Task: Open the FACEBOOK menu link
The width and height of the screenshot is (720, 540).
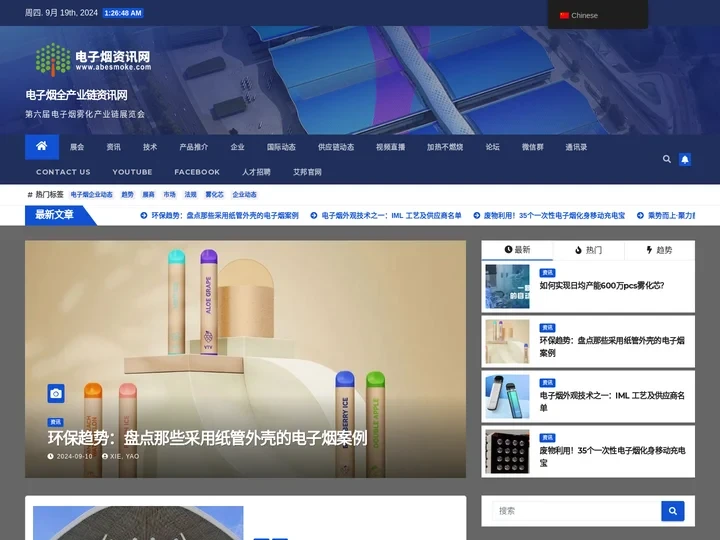Action: pyautogui.click(x=197, y=172)
